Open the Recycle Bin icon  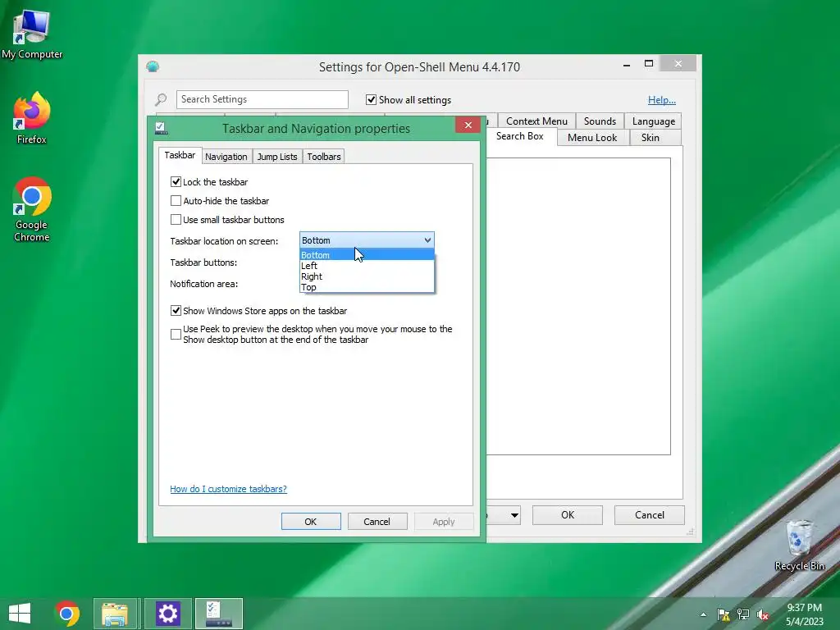799,546
